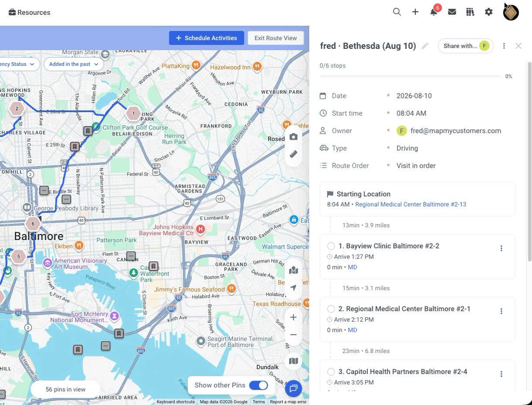
Task: Click the Hazelwood Inn restaurant marker
Action: pos(258,66)
